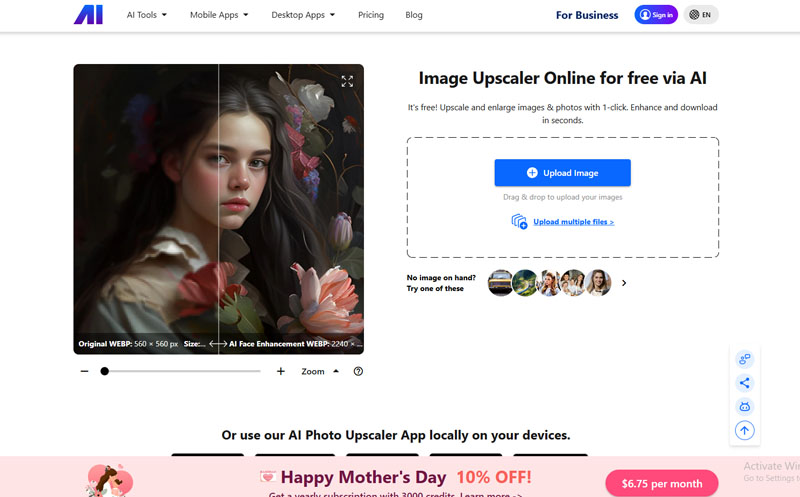
Task: Click the zoom slider knob
Action: pos(105,371)
